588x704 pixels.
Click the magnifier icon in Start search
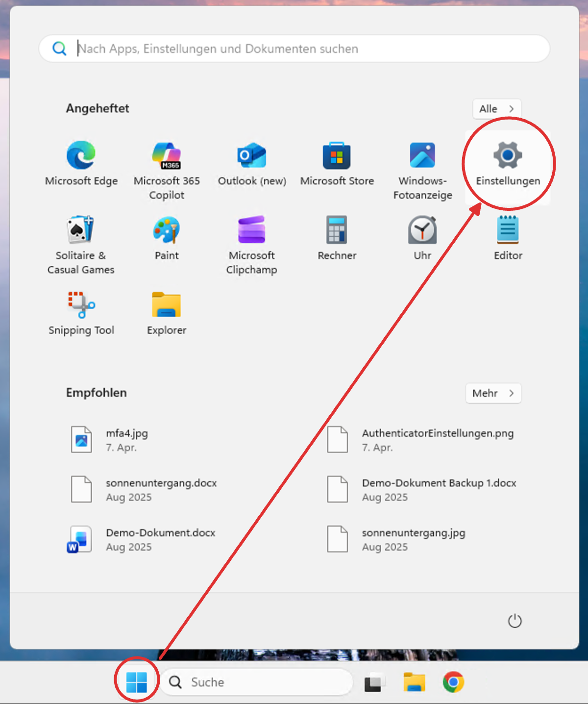point(59,49)
